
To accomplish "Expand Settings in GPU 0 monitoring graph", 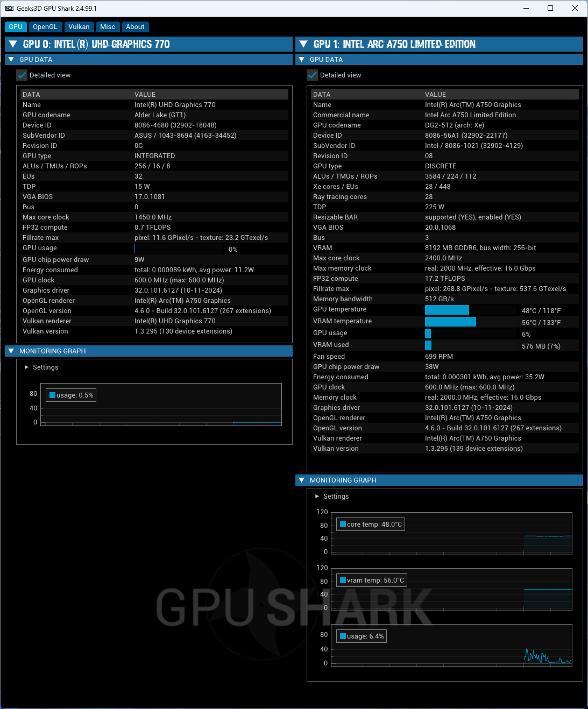I will tap(41, 367).
